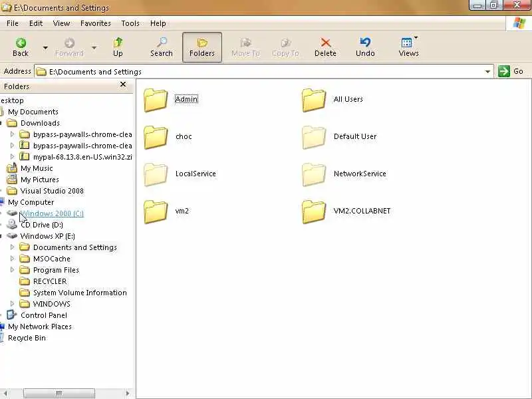Select My Music in the tree
Screen dimensions: 532x399
pos(37,168)
